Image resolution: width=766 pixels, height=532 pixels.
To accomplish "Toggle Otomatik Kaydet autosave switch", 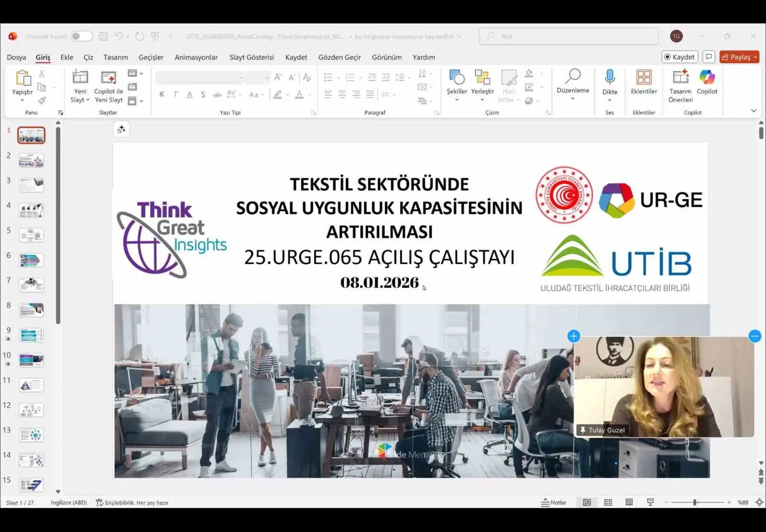I will click(x=81, y=36).
